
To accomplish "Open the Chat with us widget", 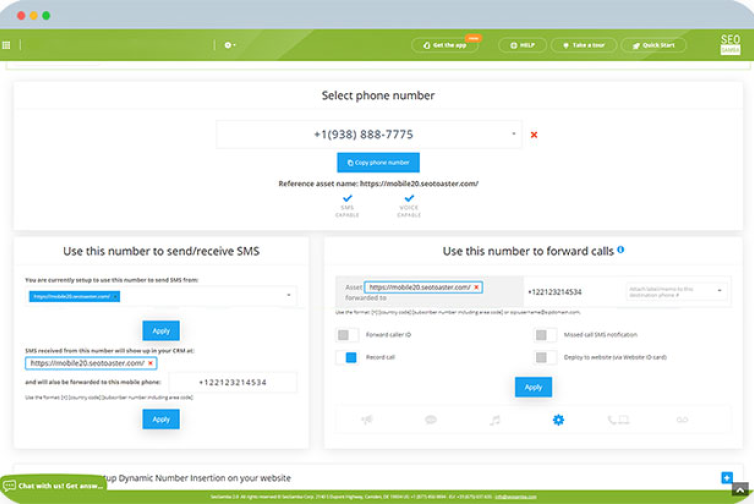I will pos(54,486).
